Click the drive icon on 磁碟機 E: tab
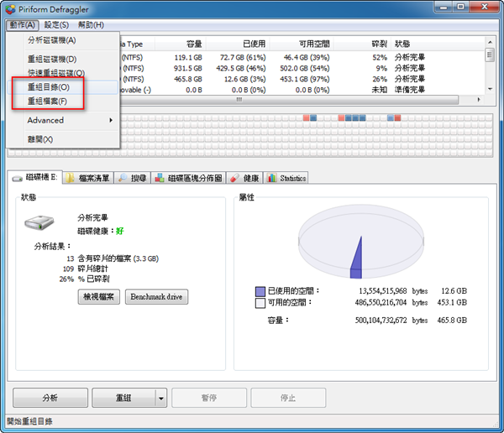The image size is (504, 433). tap(17, 178)
